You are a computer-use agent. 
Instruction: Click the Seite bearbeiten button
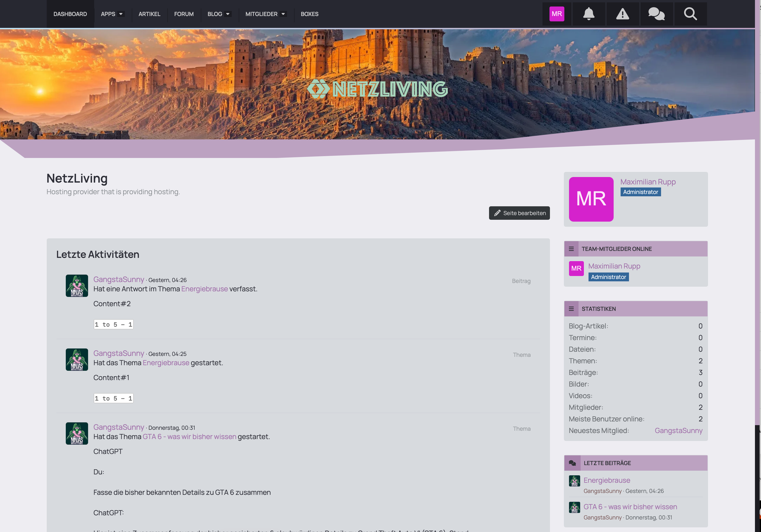tap(519, 213)
